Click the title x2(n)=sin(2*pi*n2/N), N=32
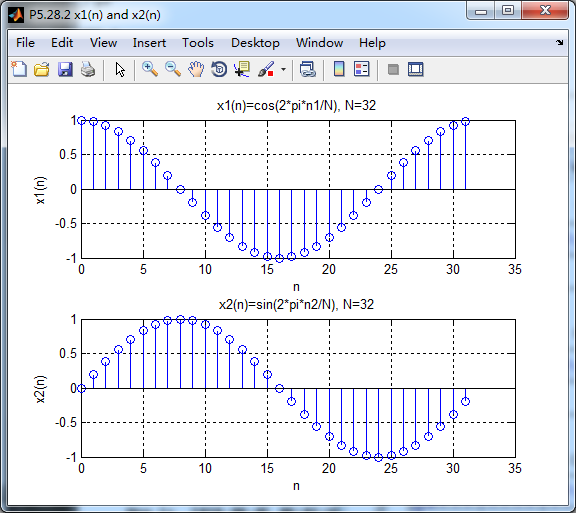 tap(296, 305)
